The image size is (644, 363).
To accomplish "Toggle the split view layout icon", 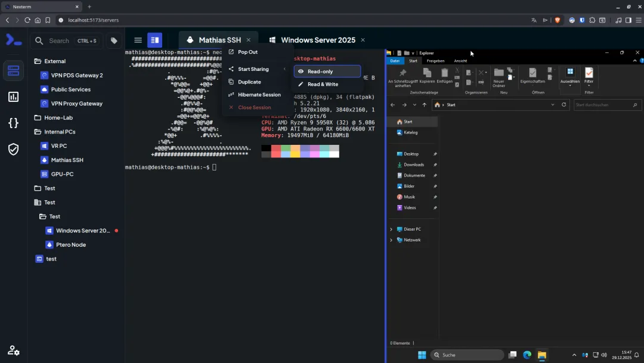I will (x=155, y=40).
